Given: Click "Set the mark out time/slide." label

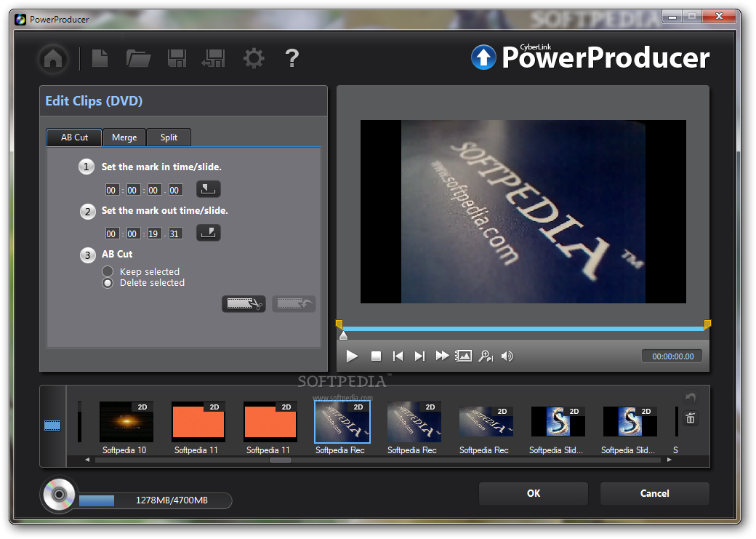Looking at the screenshot, I should [165, 210].
